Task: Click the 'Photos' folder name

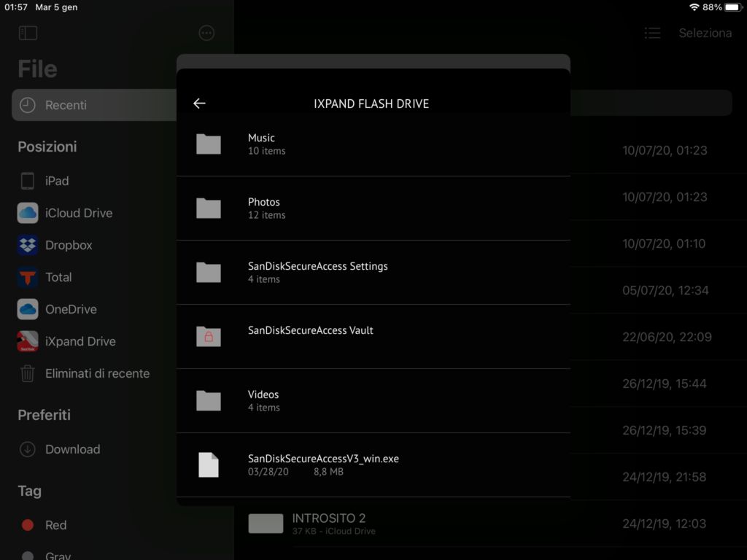Action: (x=263, y=202)
